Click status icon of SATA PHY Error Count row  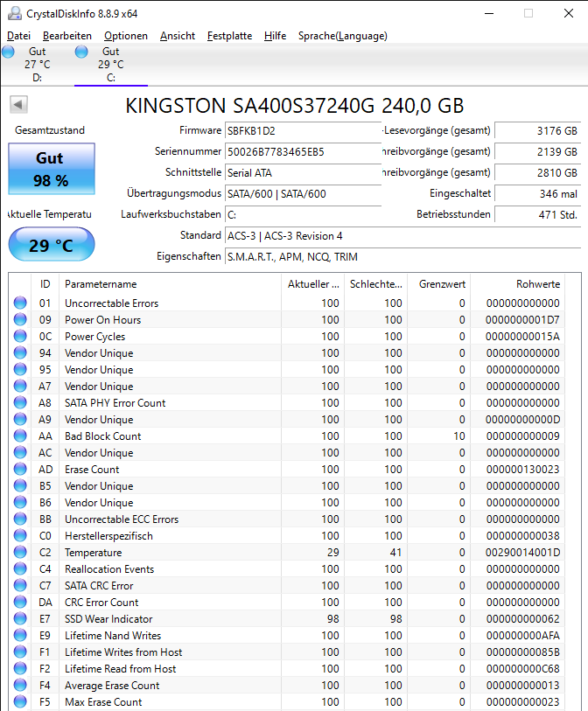pos(20,402)
